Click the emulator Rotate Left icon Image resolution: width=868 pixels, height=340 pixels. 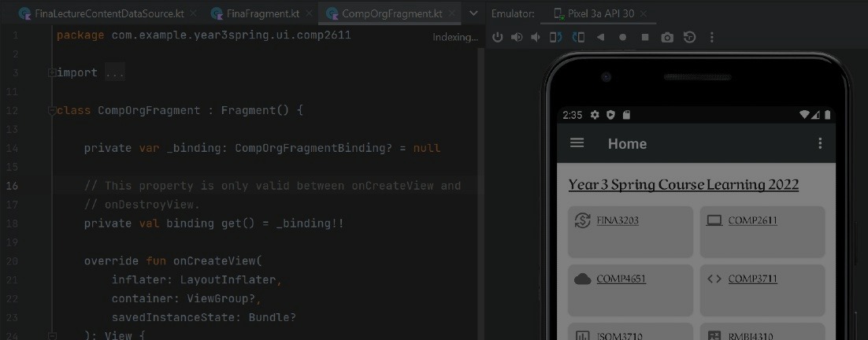point(578,37)
